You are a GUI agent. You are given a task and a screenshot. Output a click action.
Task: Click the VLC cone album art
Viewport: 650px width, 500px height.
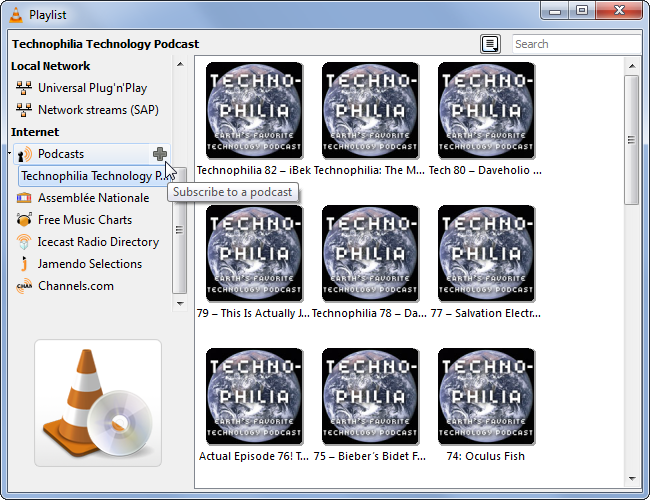point(98,403)
